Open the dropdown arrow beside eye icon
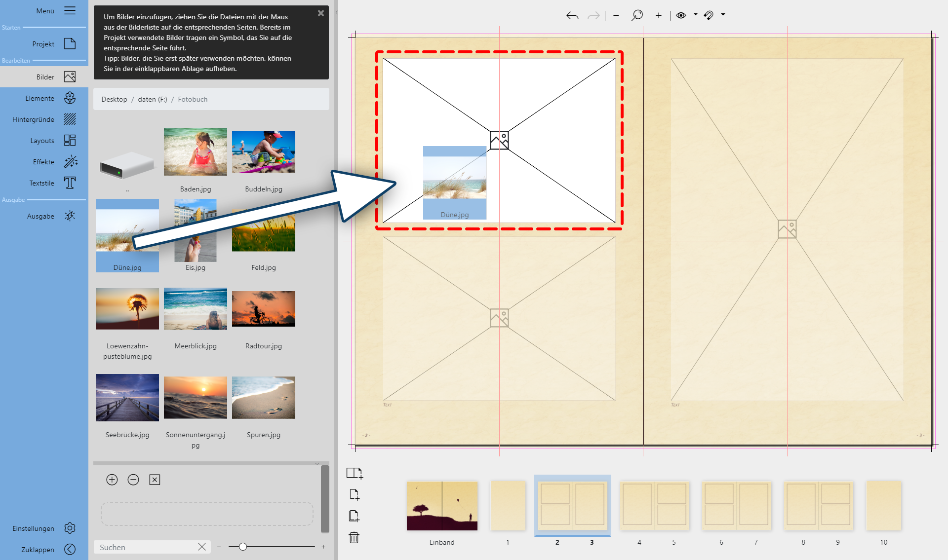948x560 pixels. (695, 15)
